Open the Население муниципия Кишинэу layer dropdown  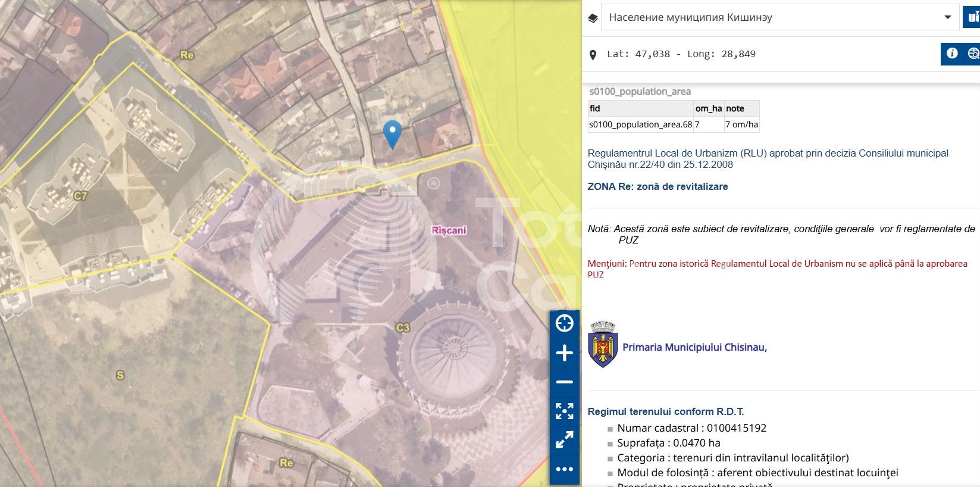click(774, 17)
